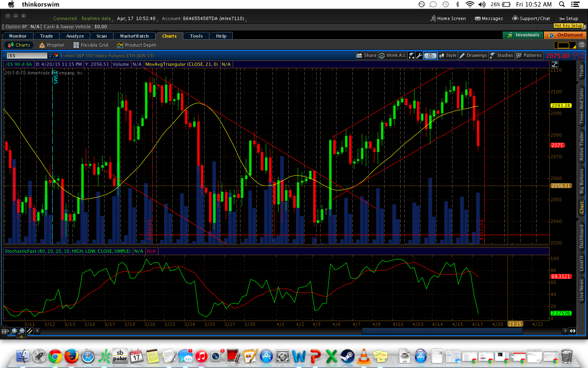
Task: Select the Charts subtab
Action: pyautogui.click(x=19, y=45)
